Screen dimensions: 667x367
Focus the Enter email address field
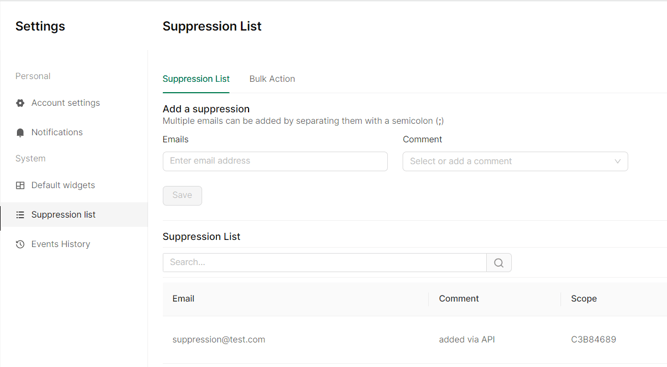tap(275, 161)
